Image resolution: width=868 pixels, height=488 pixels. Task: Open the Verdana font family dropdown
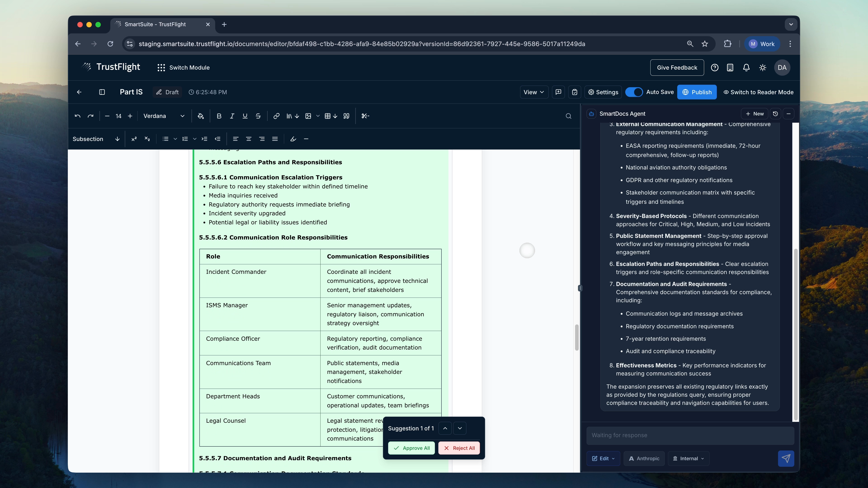point(164,116)
